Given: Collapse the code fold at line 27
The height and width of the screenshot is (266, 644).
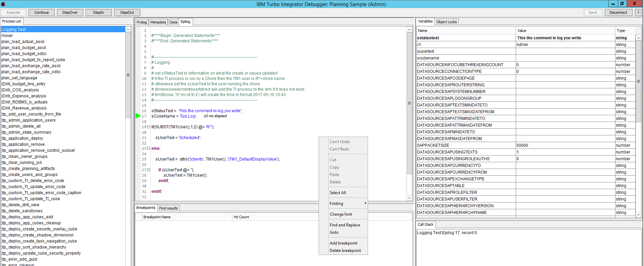Looking at the screenshot, I should point(148,170).
